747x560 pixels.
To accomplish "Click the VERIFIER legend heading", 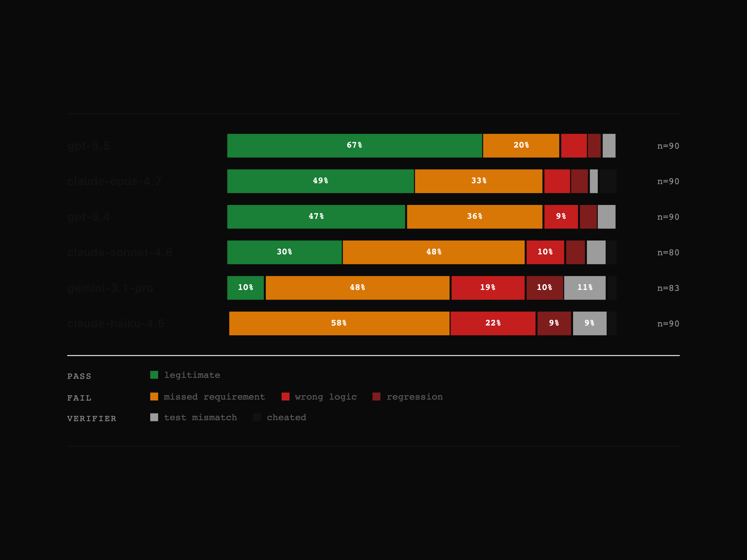I will [x=92, y=419].
